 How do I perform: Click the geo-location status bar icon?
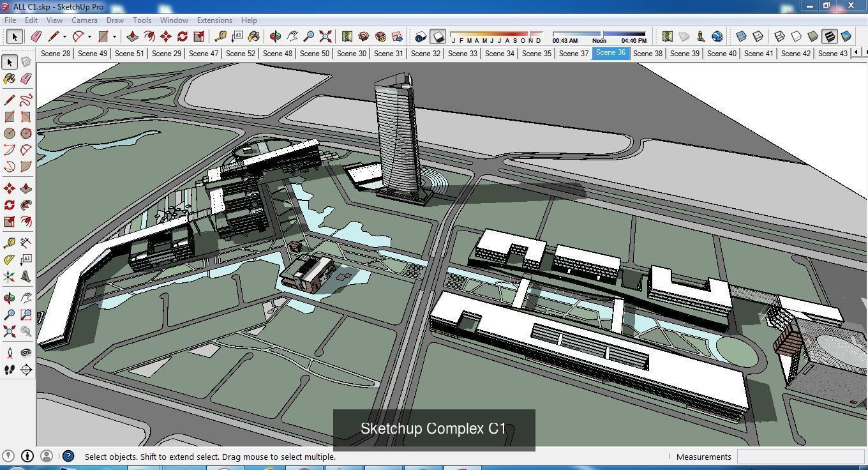click(x=8, y=456)
